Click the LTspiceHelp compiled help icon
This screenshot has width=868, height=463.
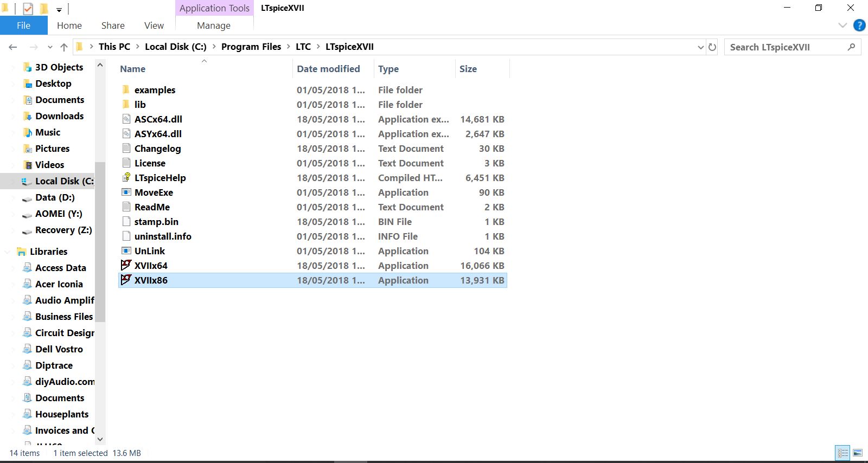[126, 177]
